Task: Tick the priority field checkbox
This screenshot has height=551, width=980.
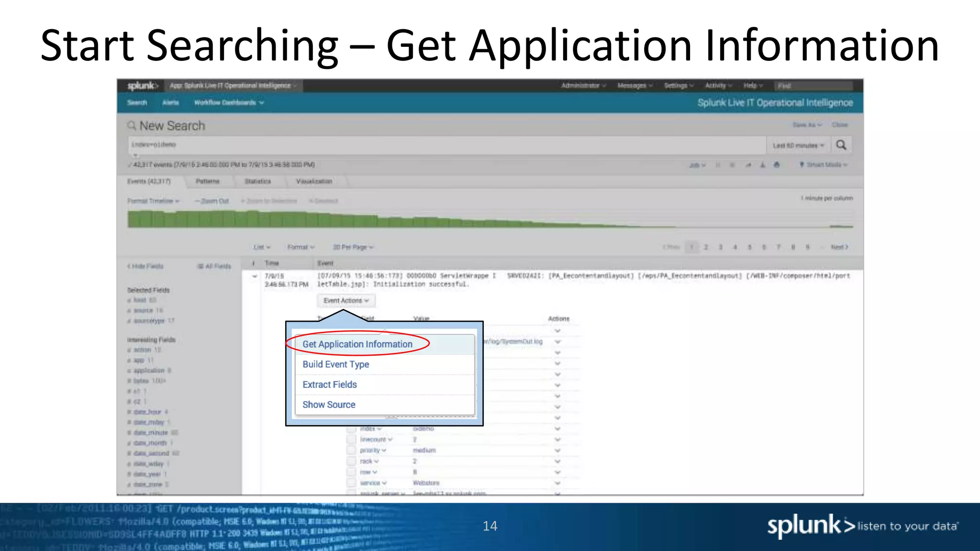Action: pos(351,451)
